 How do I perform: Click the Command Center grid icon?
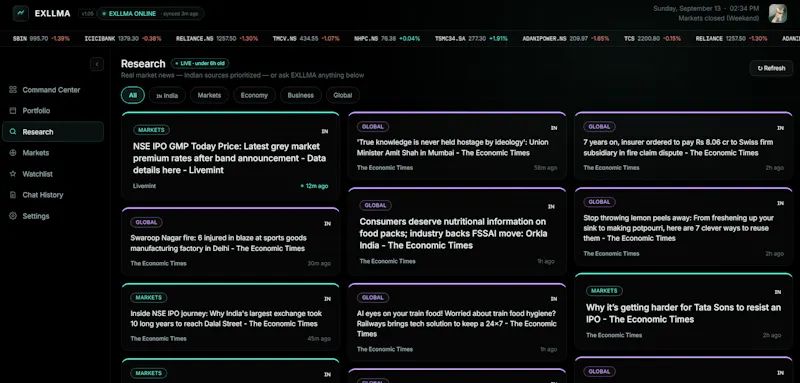click(x=13, y=90)
